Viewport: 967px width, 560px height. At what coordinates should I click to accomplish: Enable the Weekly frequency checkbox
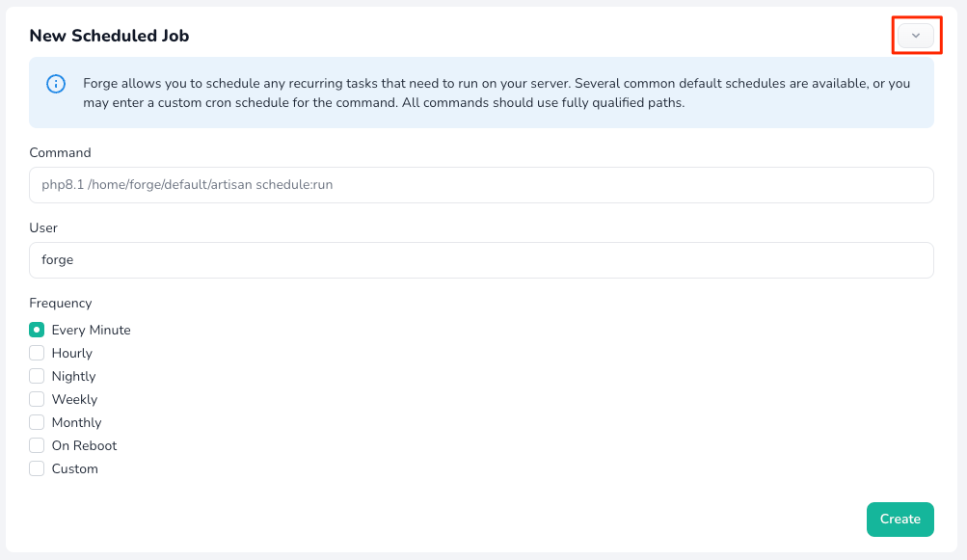pos(37,399)
